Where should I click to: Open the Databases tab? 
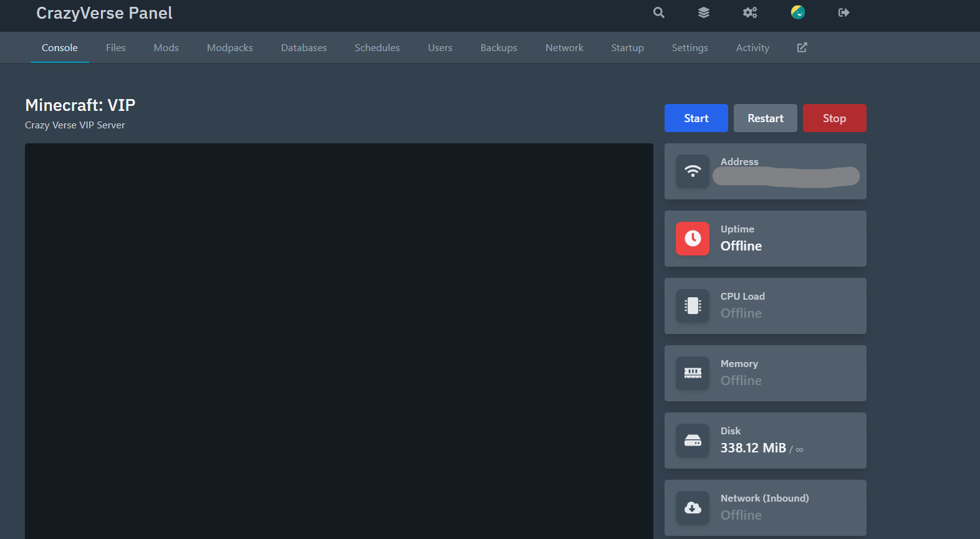tap(304, 48)
